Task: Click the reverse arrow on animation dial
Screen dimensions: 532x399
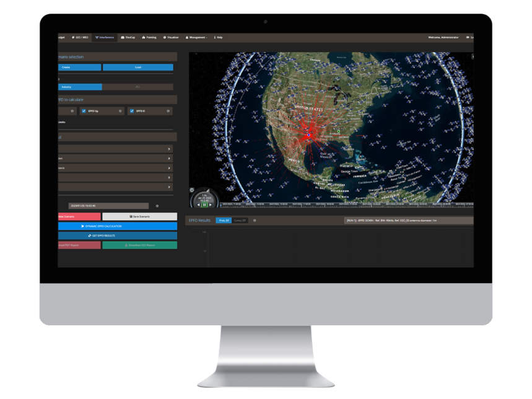Action: pos(197,204)
